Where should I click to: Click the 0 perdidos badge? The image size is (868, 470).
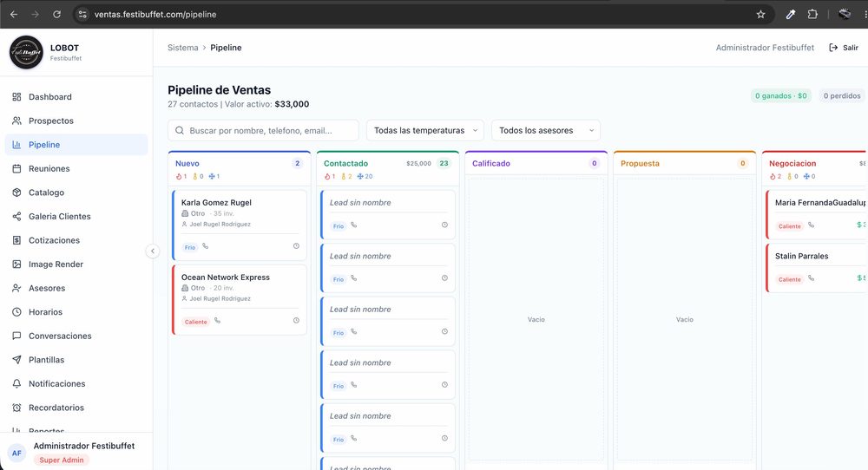[x=841, y=95]
